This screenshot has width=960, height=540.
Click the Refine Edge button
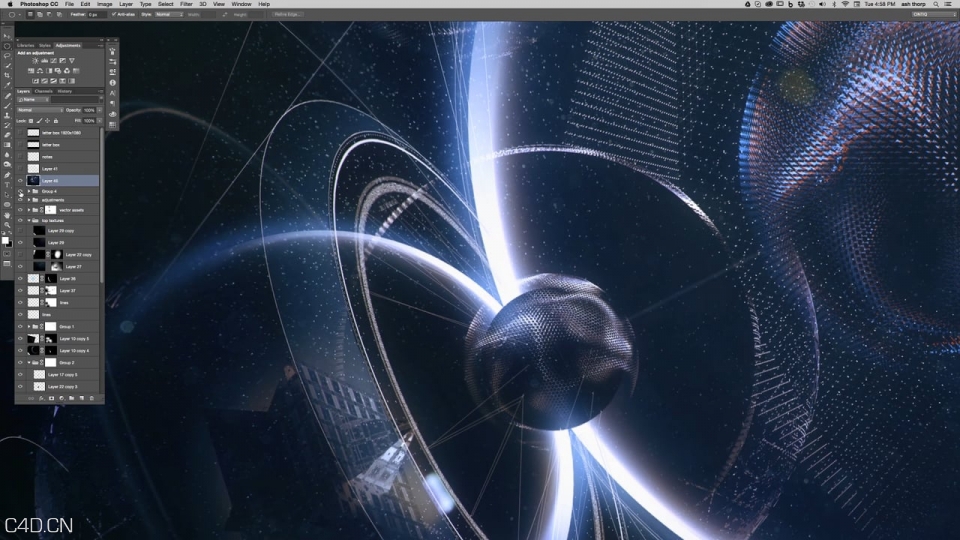[286, 15]
